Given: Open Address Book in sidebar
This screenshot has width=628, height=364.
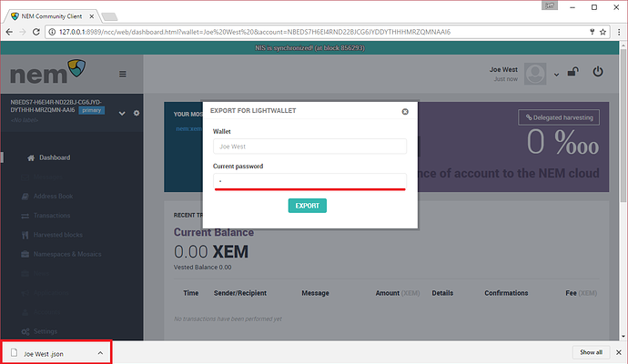Looking at the screenshot, I should (54, 197).
